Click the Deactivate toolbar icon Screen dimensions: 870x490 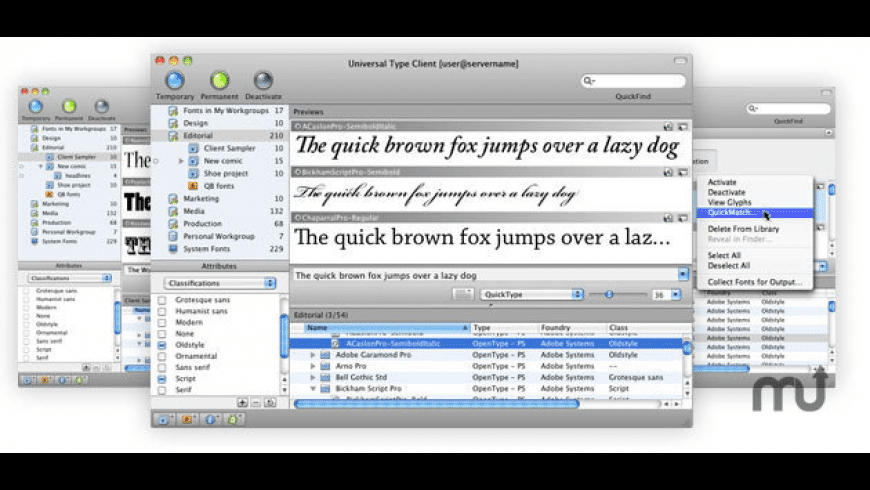coord(263,81)
